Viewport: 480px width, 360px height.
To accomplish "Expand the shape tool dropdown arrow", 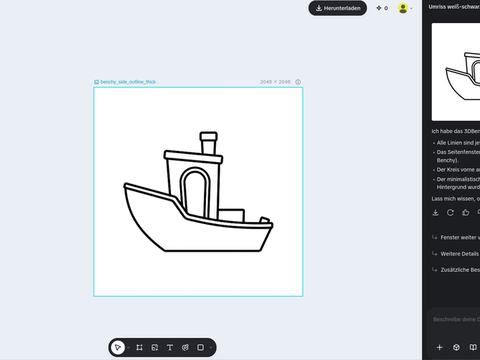I will click(211, 348).
